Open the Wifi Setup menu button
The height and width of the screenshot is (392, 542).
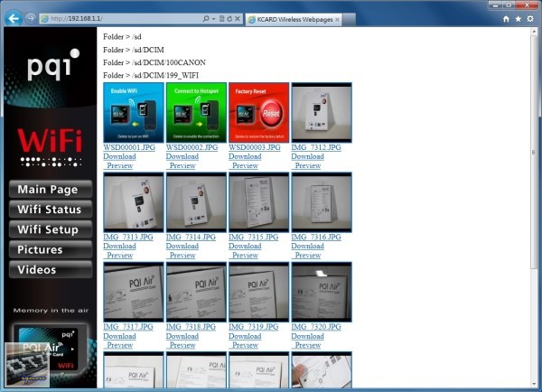coord(51,229)
